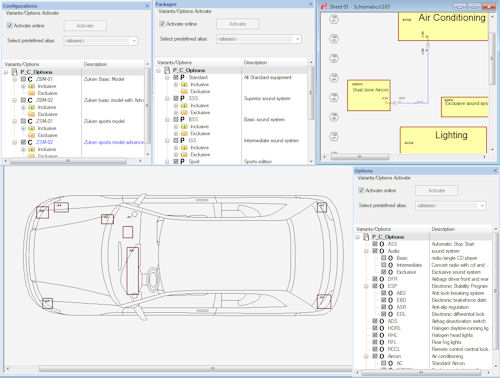This screenshot has width=500, height=378.
Task: Select 'Zuken sports model advance' description
Action: click(x=114, y=142)
